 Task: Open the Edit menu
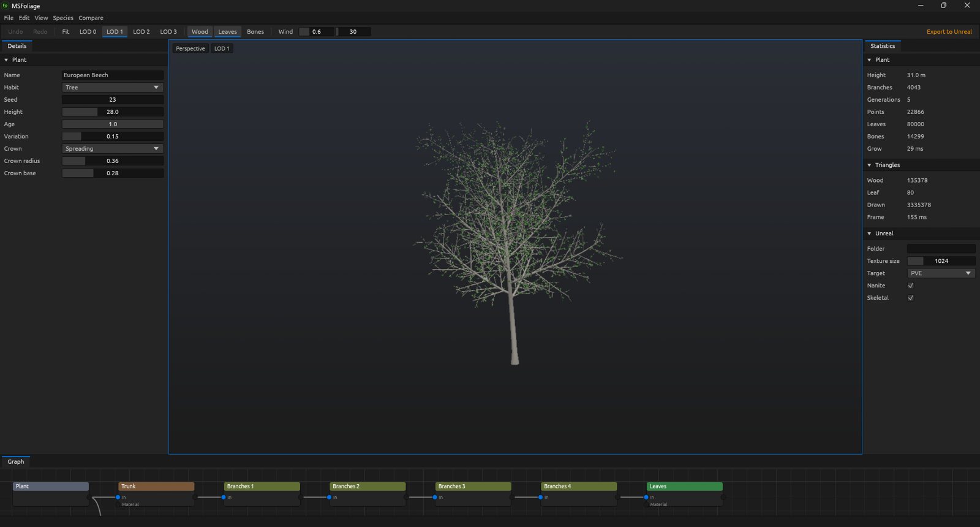tap(24, 18)
